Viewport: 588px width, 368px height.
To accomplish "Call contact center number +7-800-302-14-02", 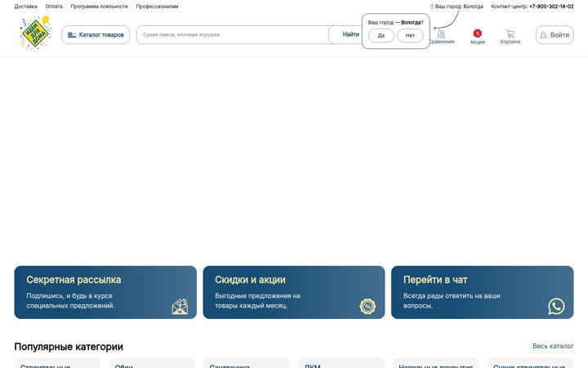I will (x=551, y=7).
